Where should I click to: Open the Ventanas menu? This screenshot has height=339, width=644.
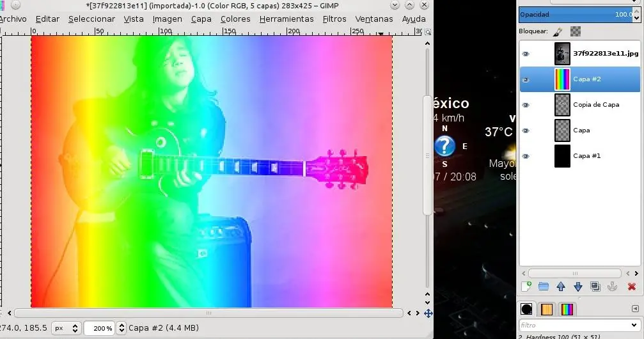click(x=373, y=19)
